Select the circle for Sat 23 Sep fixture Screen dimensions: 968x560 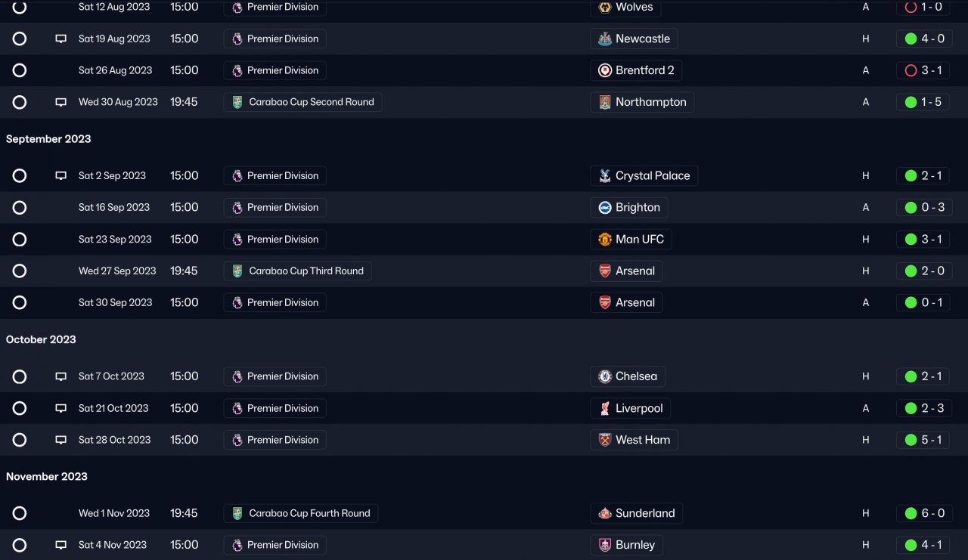20,240
